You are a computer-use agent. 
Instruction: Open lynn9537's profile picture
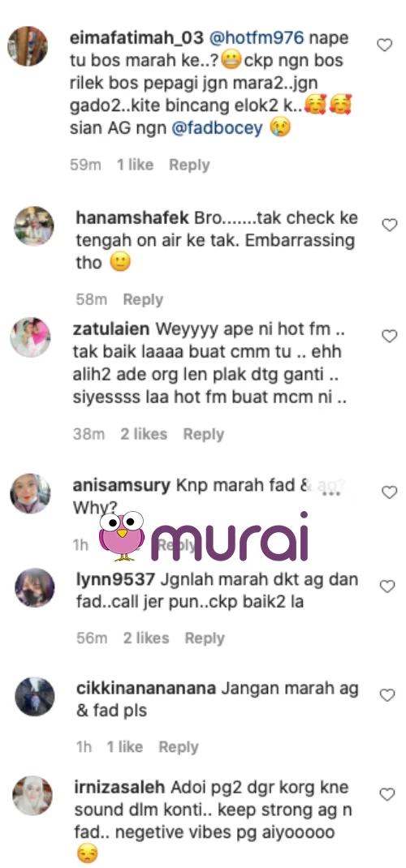pos(34,587)
